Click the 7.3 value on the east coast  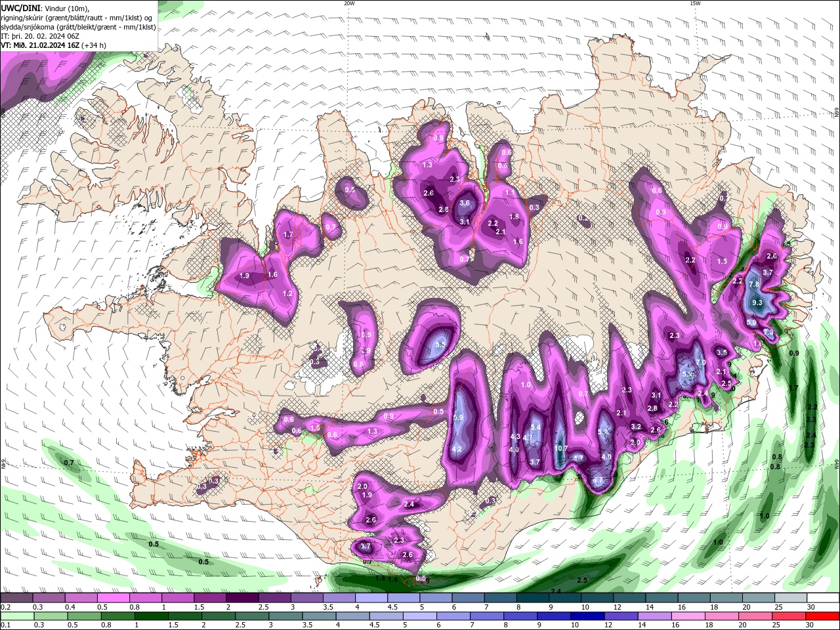768,333
